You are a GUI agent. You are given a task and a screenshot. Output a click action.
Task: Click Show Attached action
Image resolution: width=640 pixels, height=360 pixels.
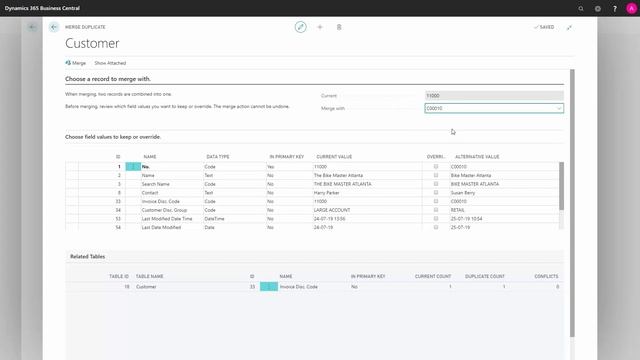pyautogui.click(x=110, y=63)
